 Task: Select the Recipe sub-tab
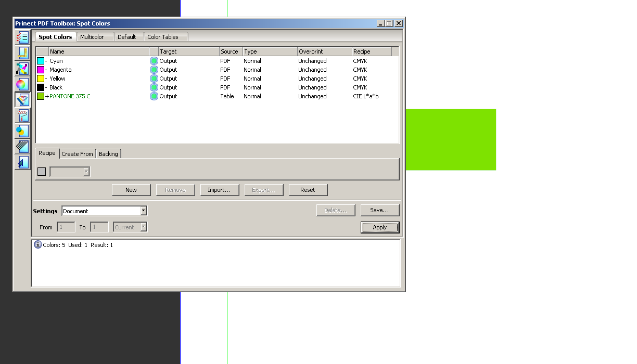[47, 153]
